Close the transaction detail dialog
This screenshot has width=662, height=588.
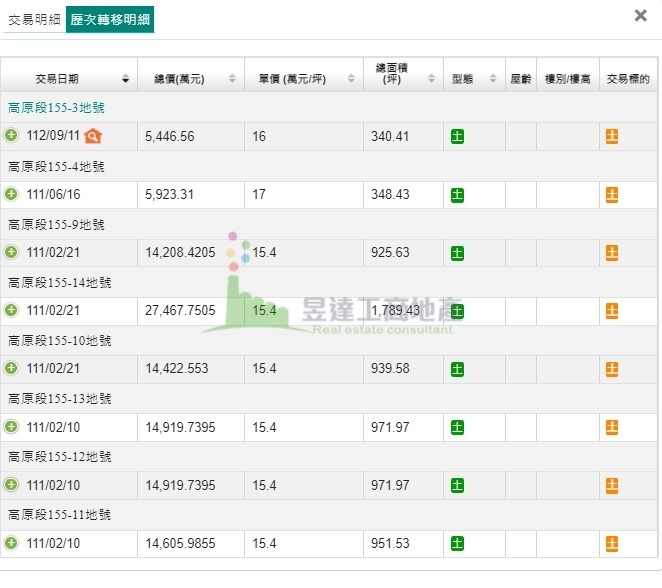pyautogui.click(x=640, y=16)
